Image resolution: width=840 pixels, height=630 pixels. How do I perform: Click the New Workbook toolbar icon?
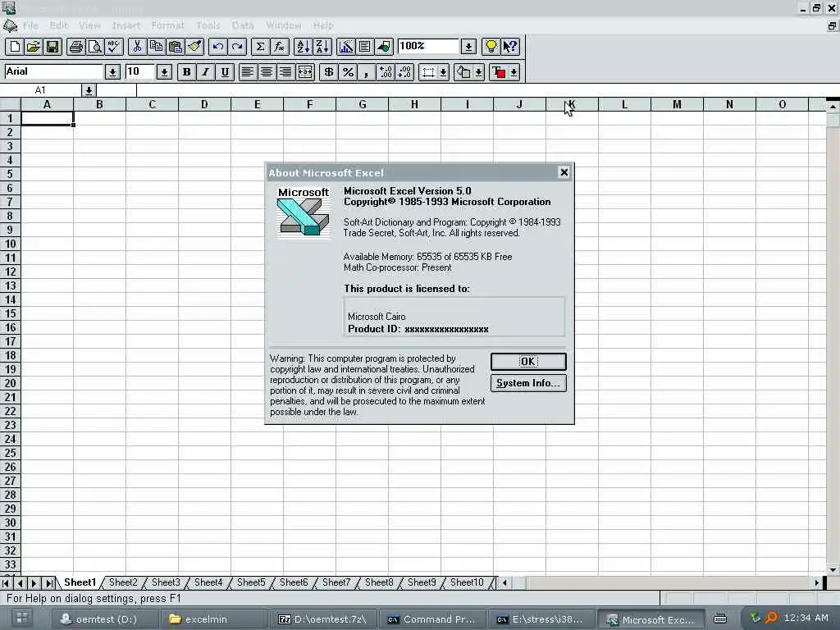tap(15, 47)
